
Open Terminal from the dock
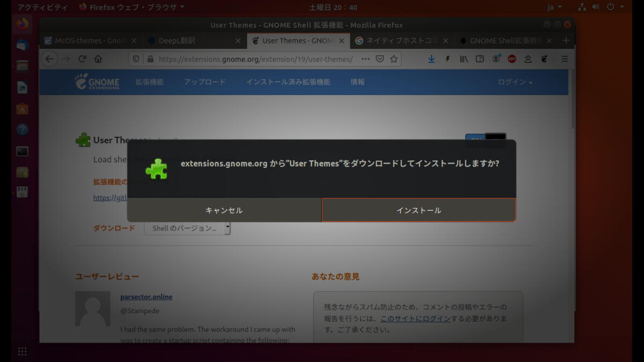click(22, 151)
